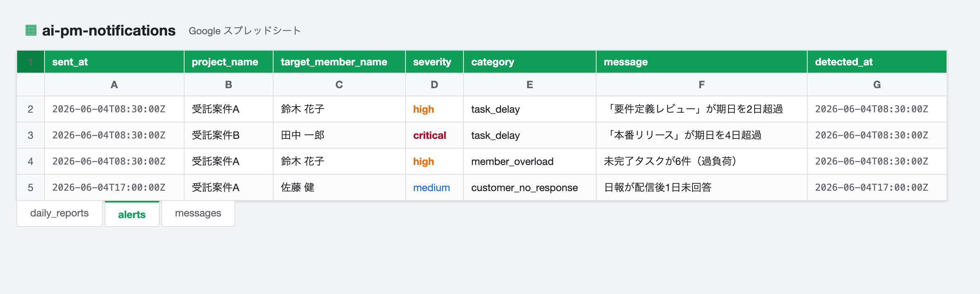
Task: Click the critical severity cell
Action: tap(434, 135)
